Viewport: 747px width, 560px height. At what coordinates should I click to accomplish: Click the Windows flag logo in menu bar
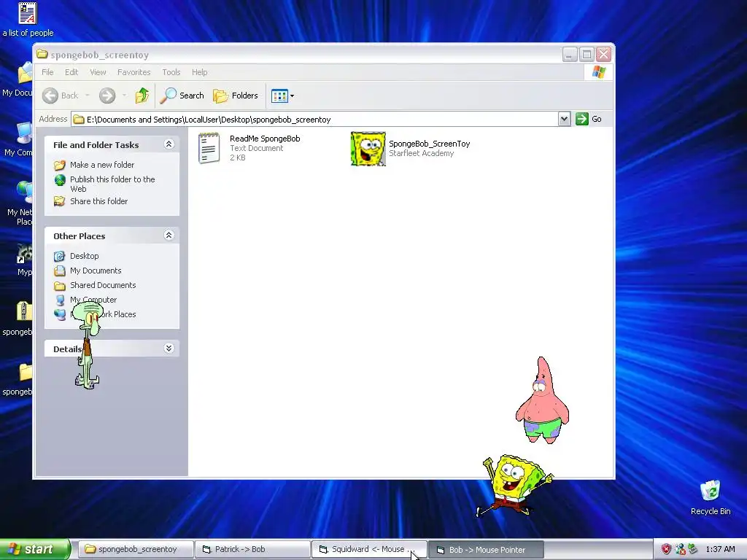point(599,72)
